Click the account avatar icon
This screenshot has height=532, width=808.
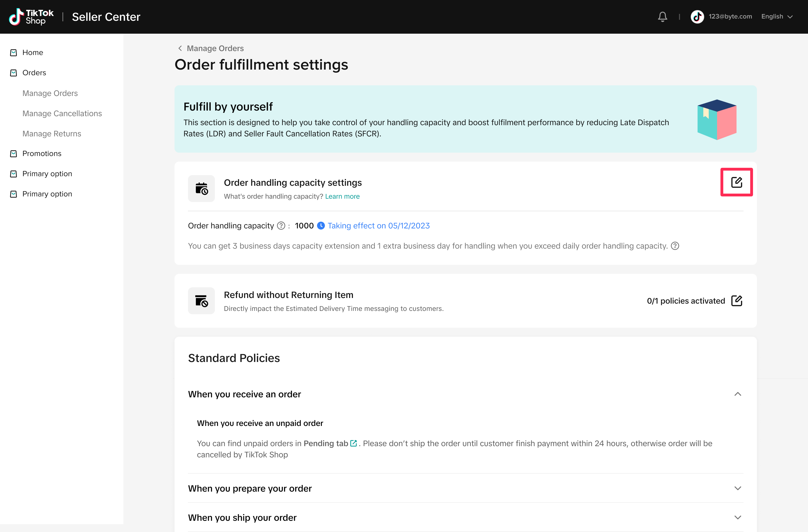[x=697, y=17]
